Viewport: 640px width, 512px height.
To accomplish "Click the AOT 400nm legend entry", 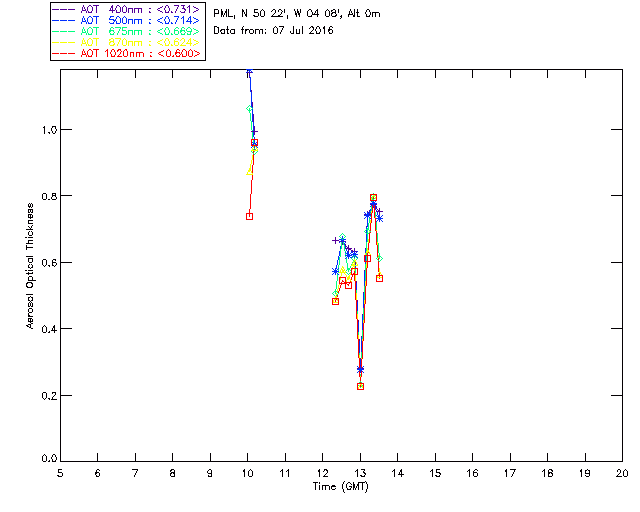I will [127, 9].
